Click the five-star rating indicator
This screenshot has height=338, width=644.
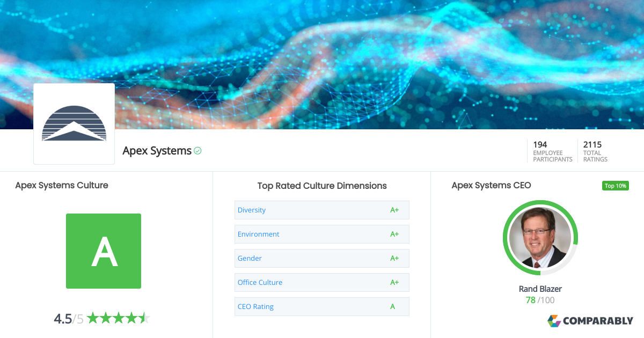tap(118, 318)
